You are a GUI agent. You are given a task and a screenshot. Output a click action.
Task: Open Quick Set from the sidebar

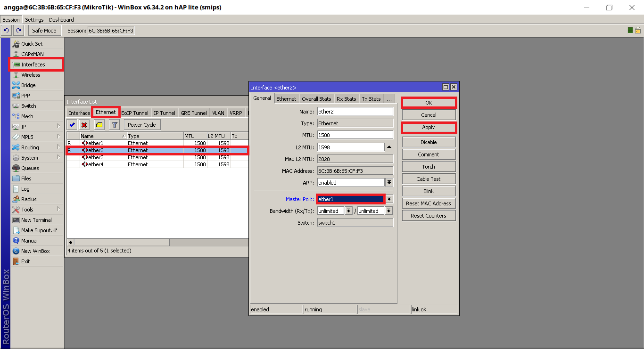point(37,44)
